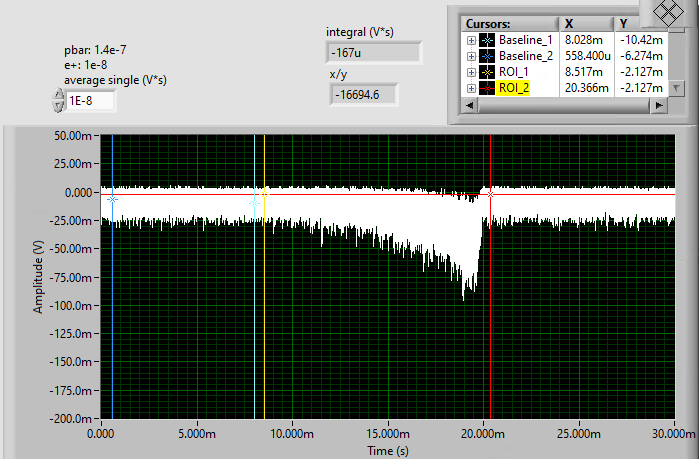Expand the ROI_1 cursor row
This screenshot has width=699, height=459.
[x=471, y=72]
